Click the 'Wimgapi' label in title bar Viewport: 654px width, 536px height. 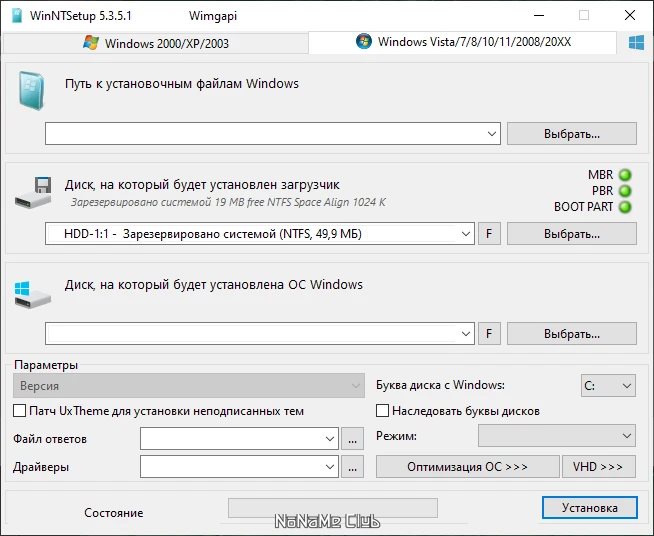(x=213, y=16)
